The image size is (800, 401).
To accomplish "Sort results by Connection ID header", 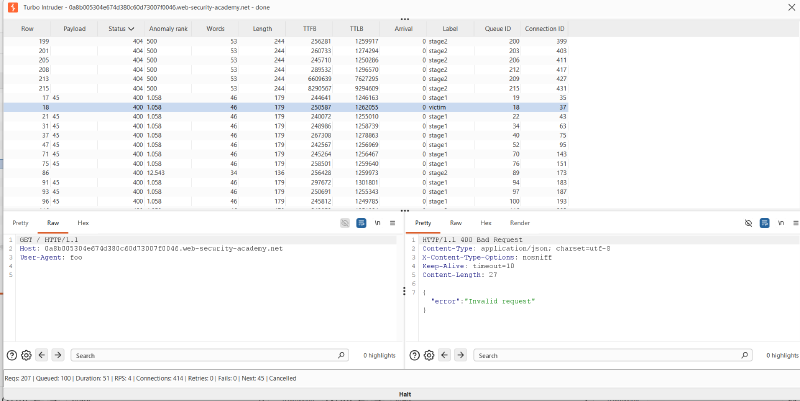I will tap(545, 29).
